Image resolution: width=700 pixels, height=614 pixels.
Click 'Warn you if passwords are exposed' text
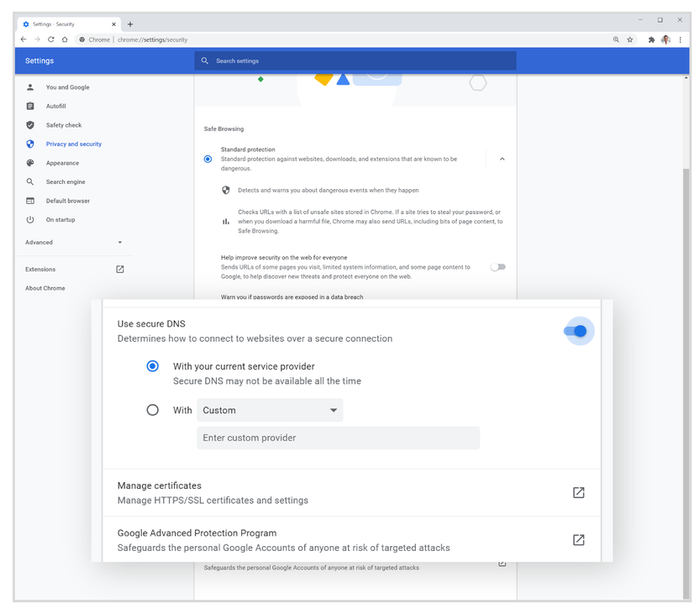pos(292,297)
